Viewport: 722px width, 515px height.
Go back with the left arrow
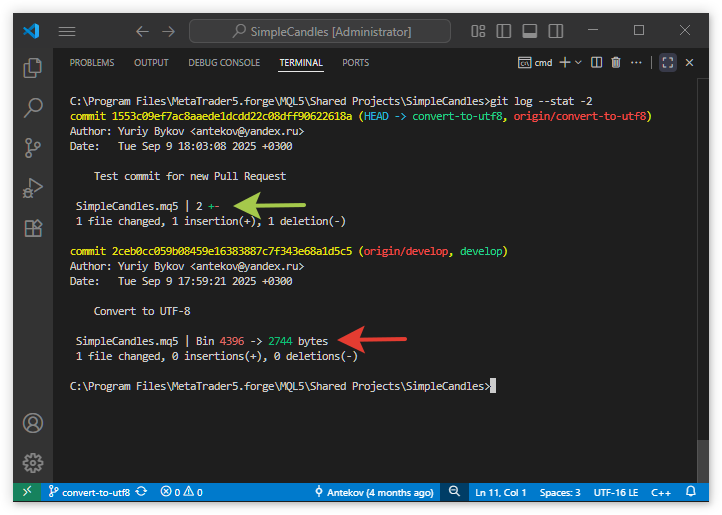(142, 31)
